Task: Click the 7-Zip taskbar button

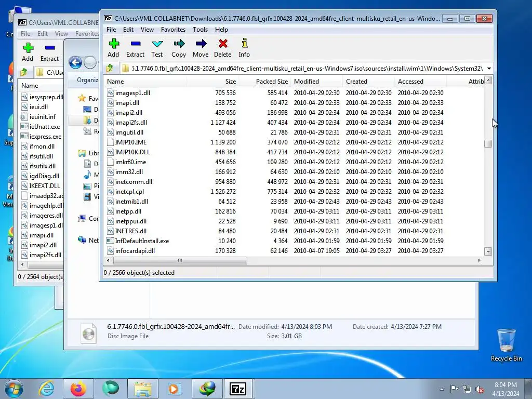Action: tap(237, 389)
